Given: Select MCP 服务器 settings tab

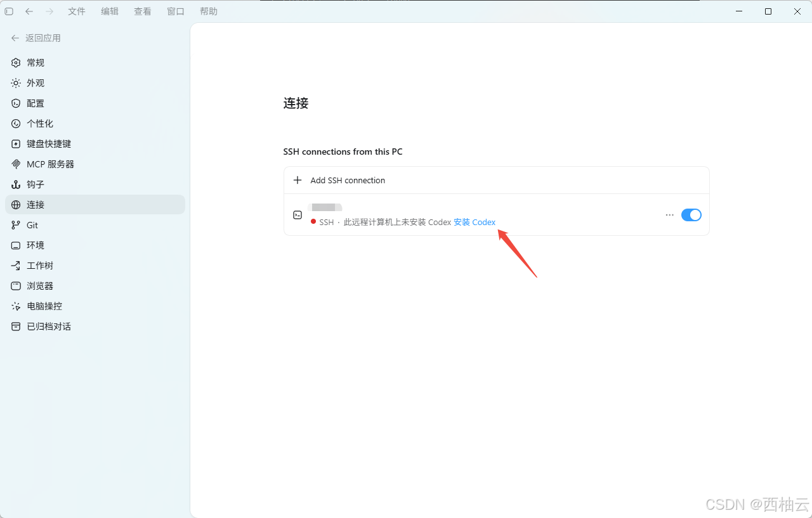Looking at the screenshot, I should [x=95, y=164].
